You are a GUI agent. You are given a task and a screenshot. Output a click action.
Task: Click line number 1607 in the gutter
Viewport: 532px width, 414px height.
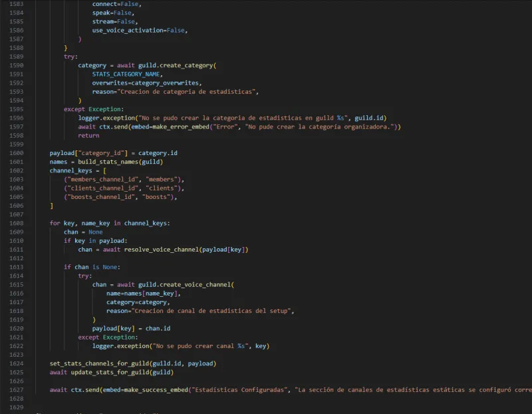click(x=16, y=214)
